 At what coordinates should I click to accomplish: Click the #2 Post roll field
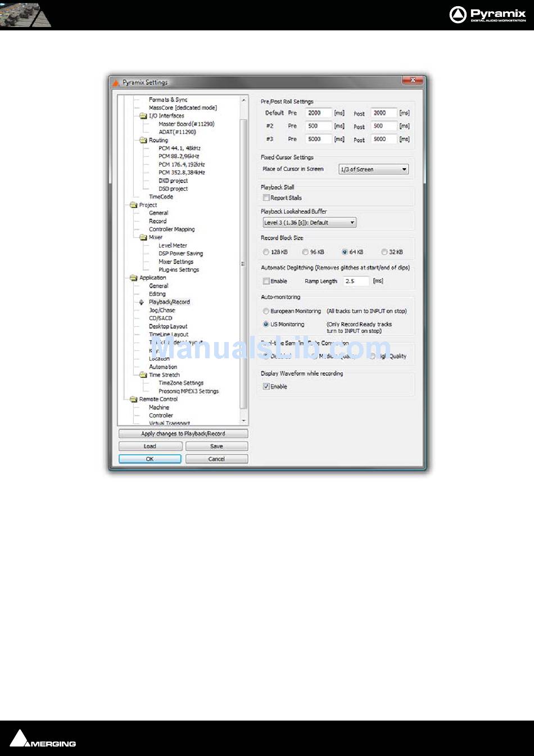point(384,127)
